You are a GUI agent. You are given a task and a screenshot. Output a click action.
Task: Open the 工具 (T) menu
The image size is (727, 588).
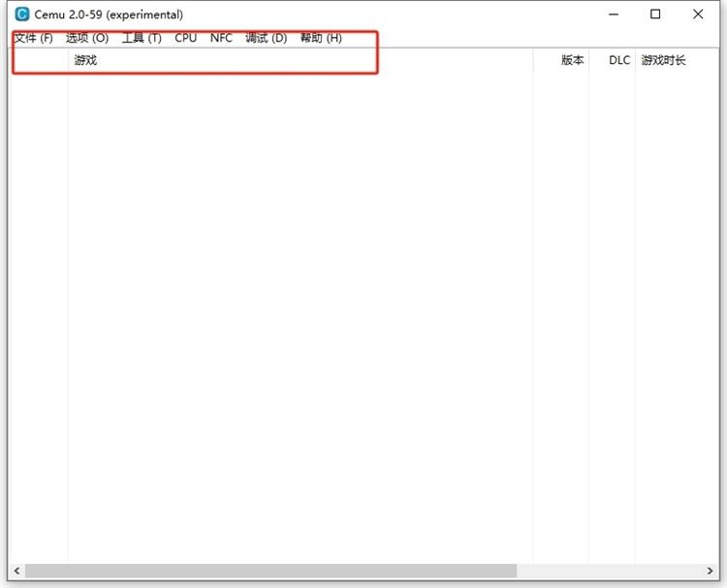(141, 38)
